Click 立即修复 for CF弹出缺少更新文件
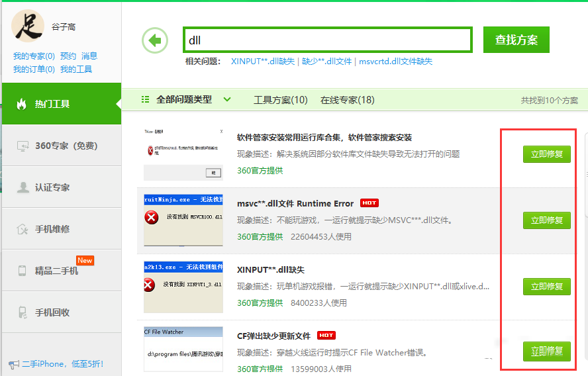This screenshot has height=376, width=588. (x=547, y=352)
